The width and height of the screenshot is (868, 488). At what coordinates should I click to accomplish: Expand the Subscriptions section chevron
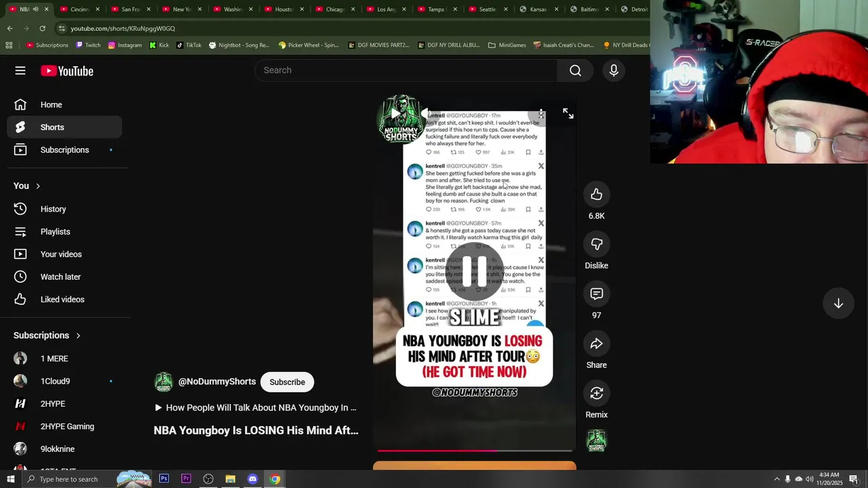(78, 335)
